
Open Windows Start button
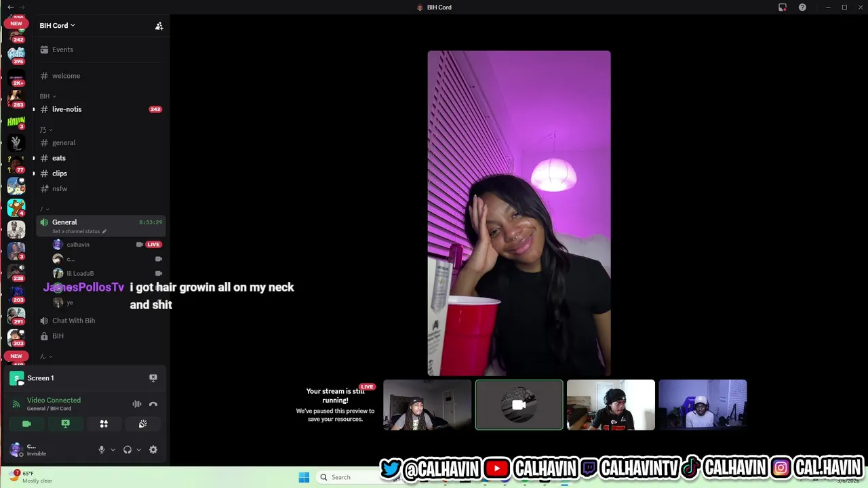[304, 477]
